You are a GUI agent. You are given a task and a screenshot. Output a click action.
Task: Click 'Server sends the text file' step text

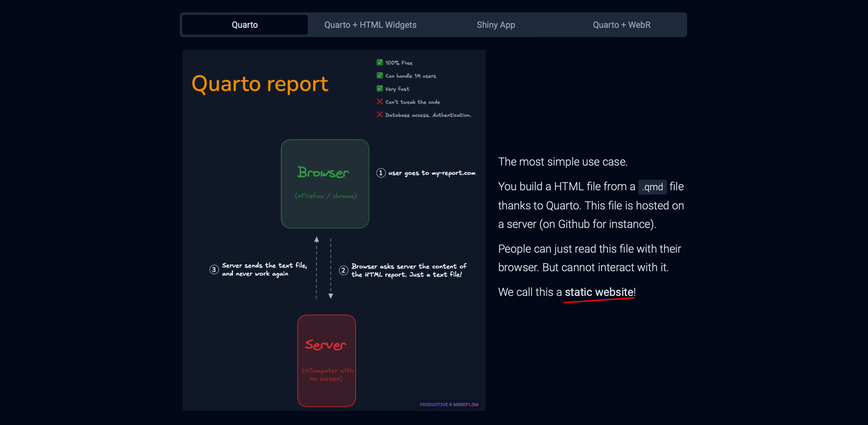coord(264,270)
